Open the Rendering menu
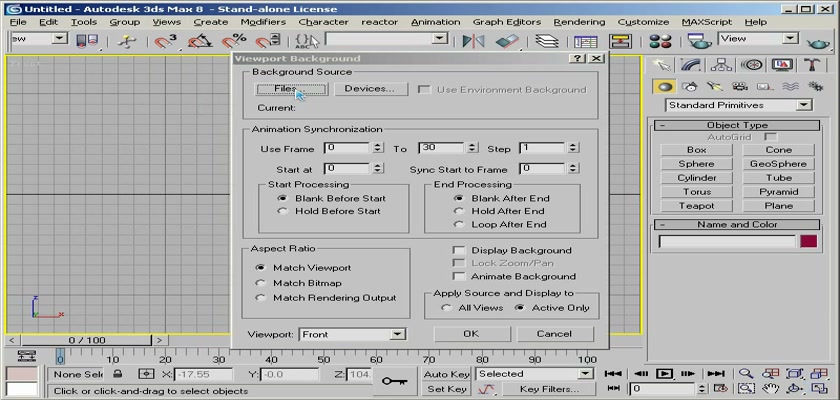 pos(579,22)
